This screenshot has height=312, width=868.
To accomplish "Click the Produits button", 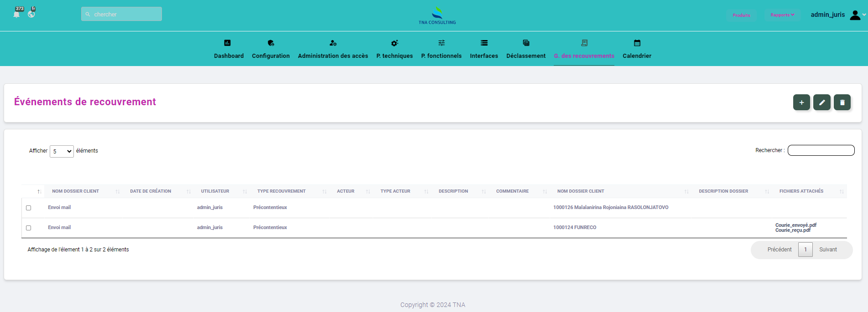I will click(741, 15).
